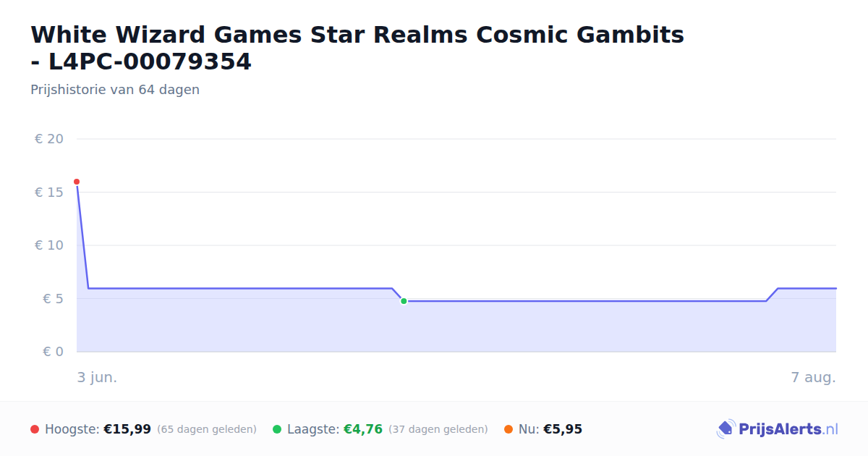Click the Nu €5,95 current price
The height and width of the screenshot is (456, 868).
(563, 429)
